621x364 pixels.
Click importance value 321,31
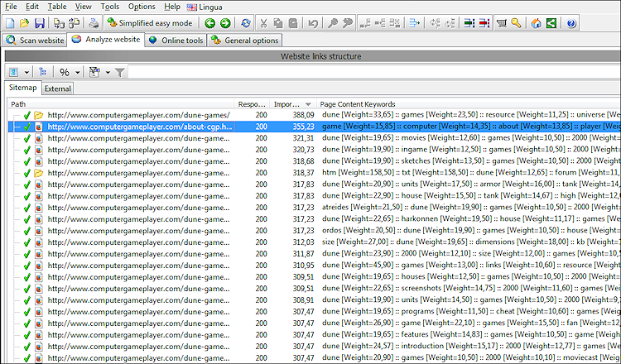pyautogui.click(x=303, y=138)
